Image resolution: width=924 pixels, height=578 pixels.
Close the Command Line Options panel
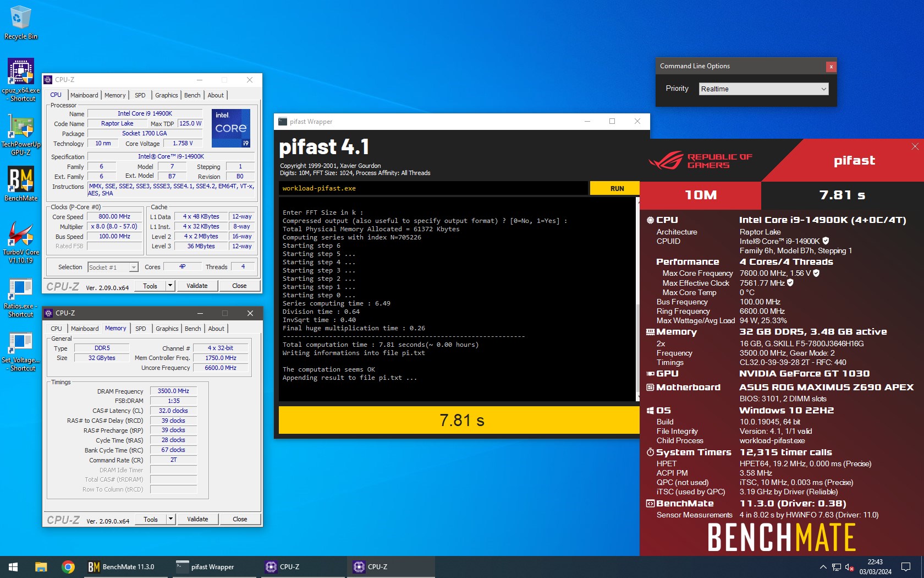831,67
